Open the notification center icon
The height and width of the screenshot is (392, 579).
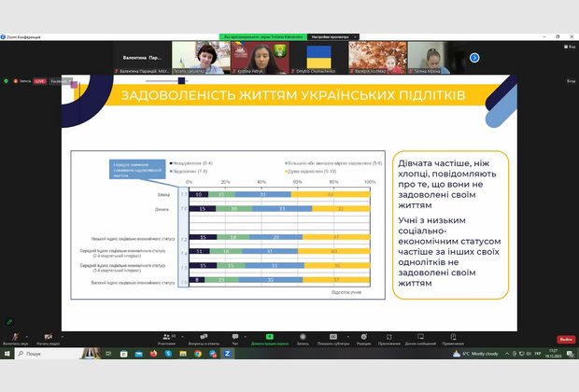(571, 354)
